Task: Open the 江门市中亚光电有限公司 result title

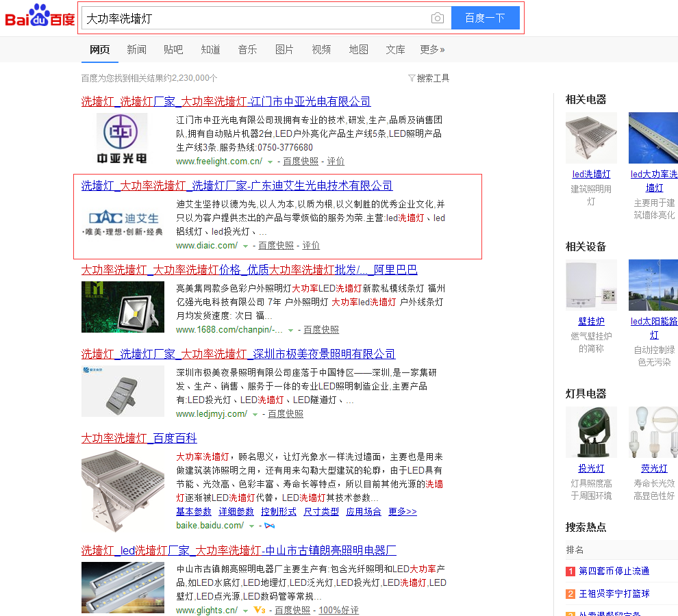Action: (226, 101)
